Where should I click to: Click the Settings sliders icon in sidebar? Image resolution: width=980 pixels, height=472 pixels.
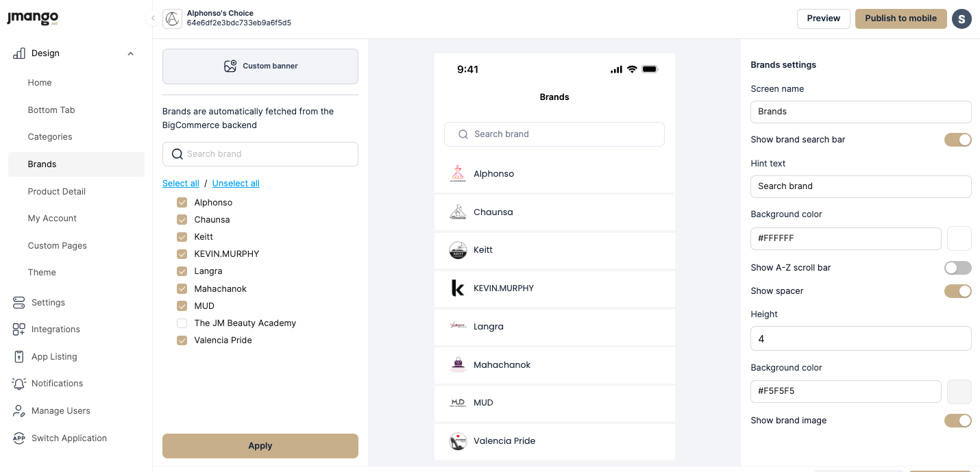[19, 302]
